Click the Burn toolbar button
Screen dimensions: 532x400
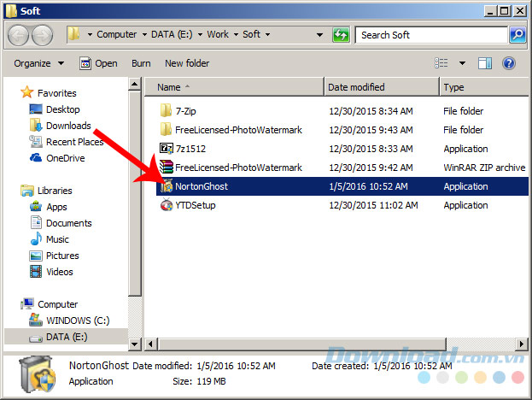tap(141, 63)
